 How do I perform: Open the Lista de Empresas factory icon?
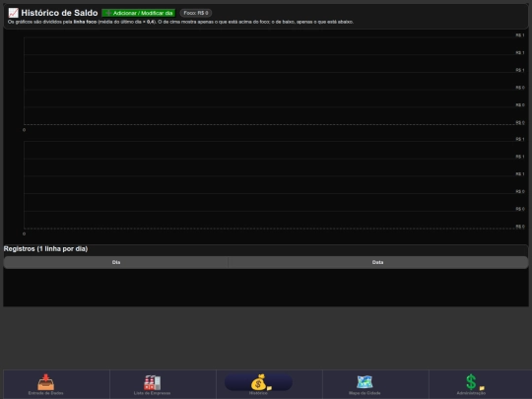click(152, 382)
